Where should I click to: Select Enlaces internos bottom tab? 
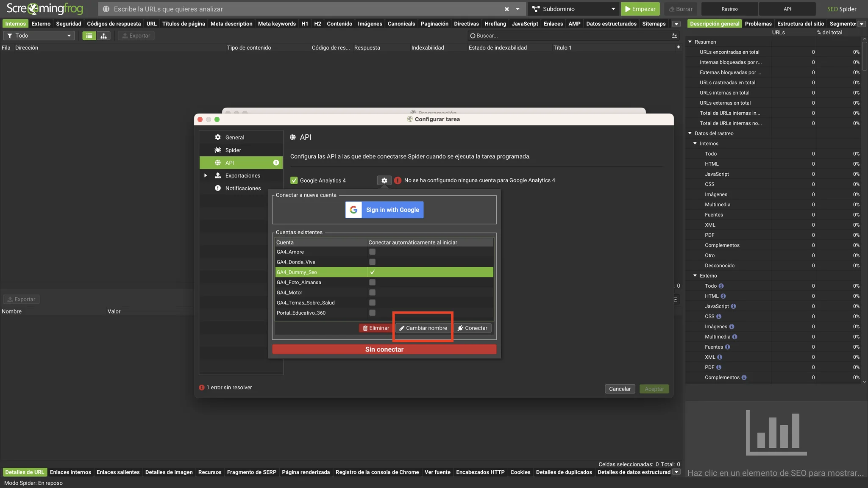(70, 472)
